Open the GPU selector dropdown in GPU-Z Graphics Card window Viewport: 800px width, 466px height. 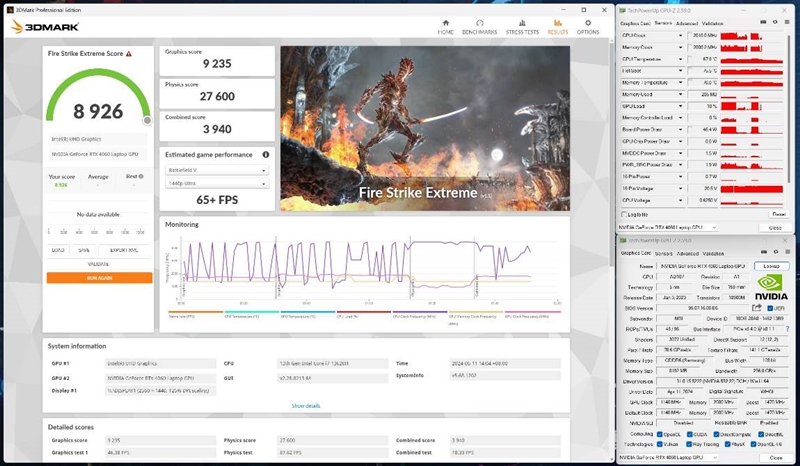point(668,458)
